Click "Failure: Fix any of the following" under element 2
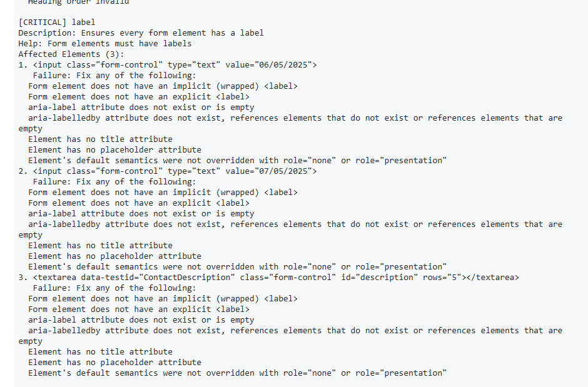The height and width of the screenshot is (387, 588). tap(114, 181)
